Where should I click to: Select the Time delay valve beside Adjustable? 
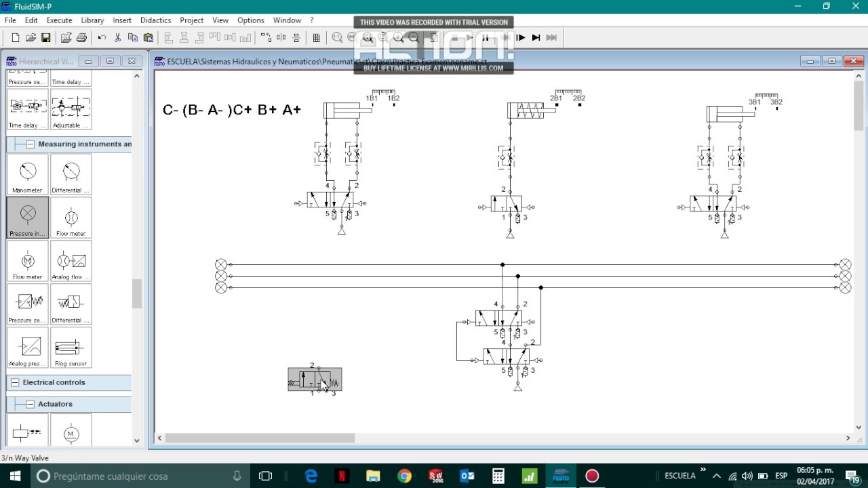pyautogui.click(x=28, y=109)
